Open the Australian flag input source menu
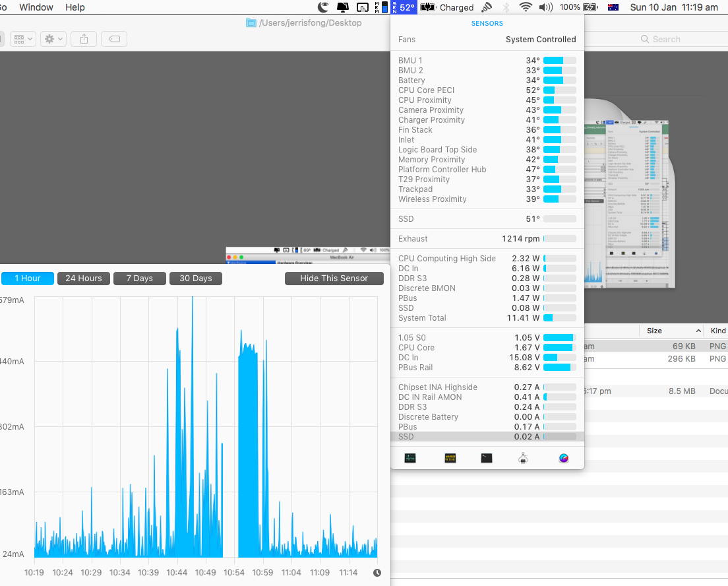Viewport: 728px width, 586px height. (x=613, y=7)
